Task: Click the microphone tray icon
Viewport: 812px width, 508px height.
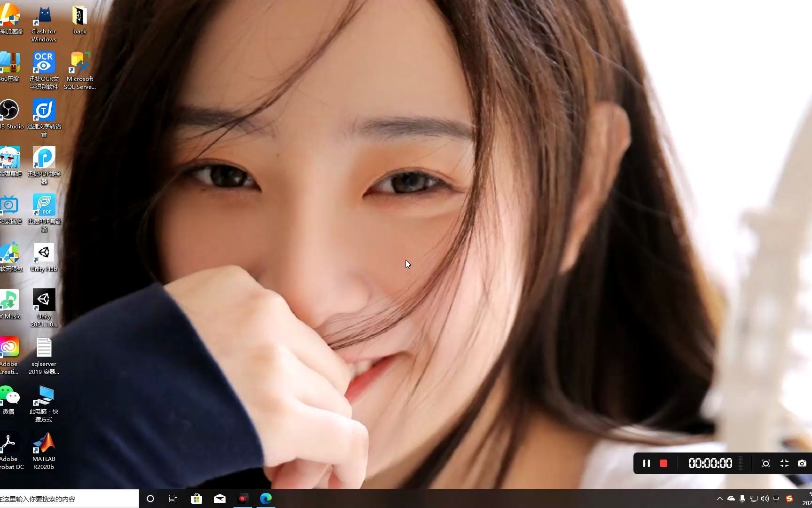Action: click(742, 499)
